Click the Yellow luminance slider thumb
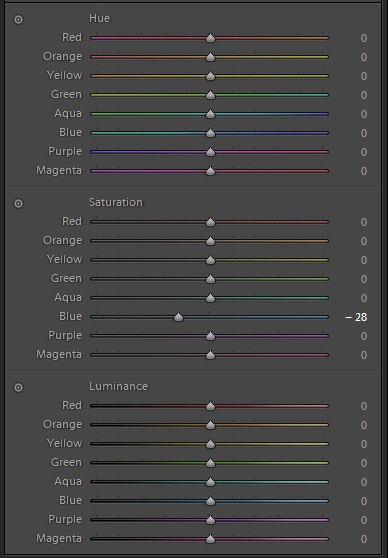Image resolution: width=388 pixels, height=558 pixels. 210,444
